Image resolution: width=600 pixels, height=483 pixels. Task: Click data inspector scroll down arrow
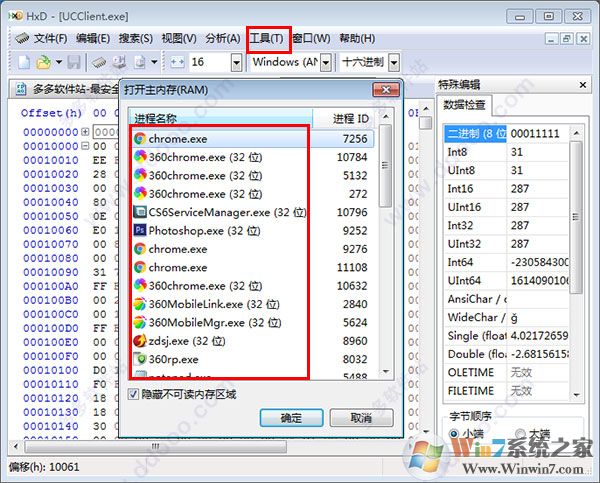[577, 395]
